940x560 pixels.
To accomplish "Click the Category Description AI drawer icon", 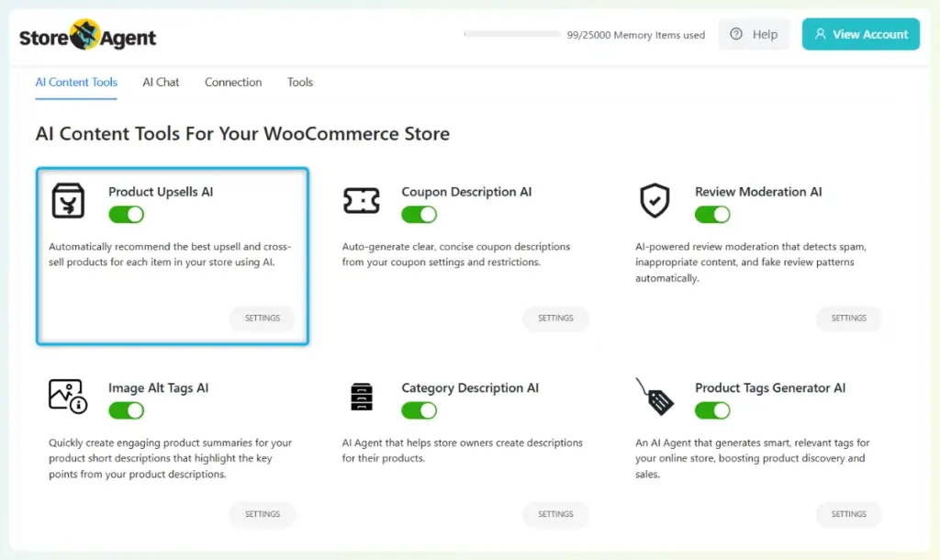I will pos(362,397).
